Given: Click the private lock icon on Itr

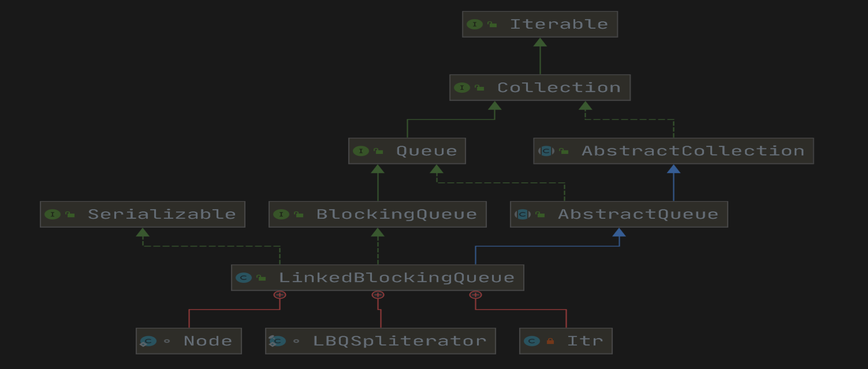Looking at the screenshot, I should 550,341.
